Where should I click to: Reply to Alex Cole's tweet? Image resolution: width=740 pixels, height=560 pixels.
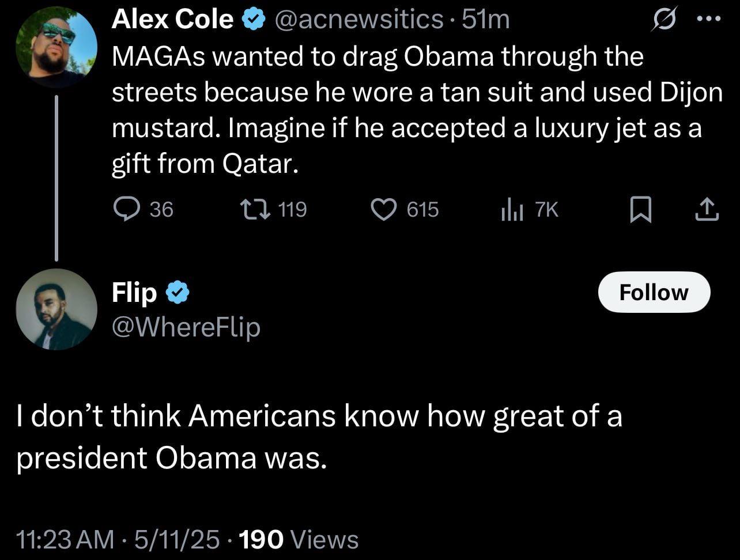pyautogui.click(x=124, y=209)
